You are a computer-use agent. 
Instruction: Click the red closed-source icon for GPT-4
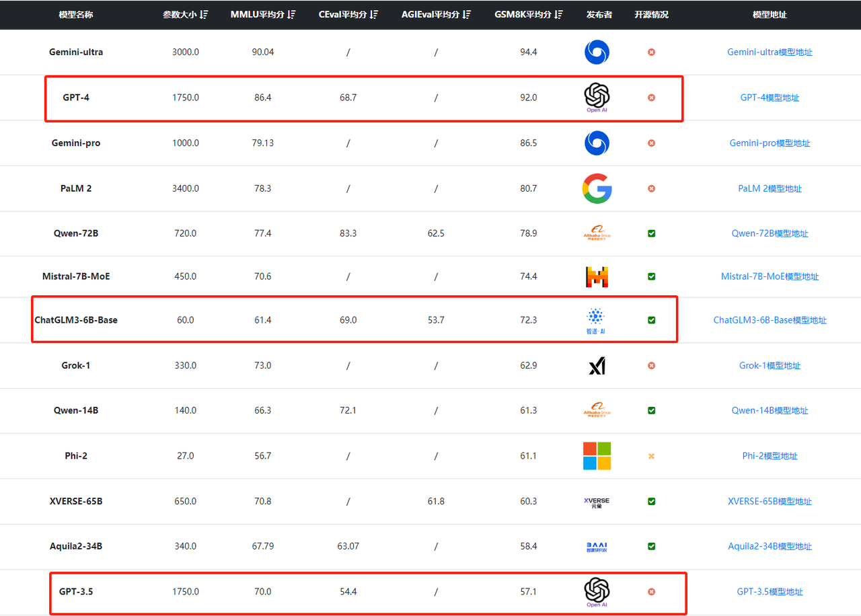pos(651,98)
